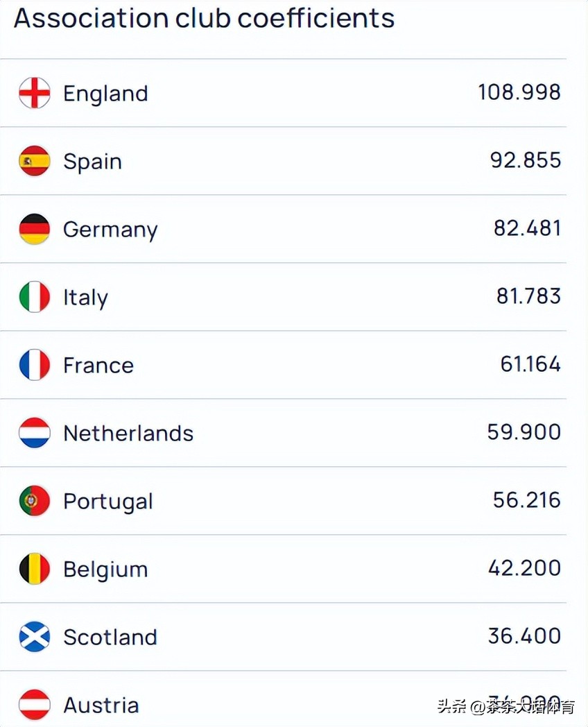Viewport: 588px width, 727px height.
Task: Click the England flag icon
Action: click(x=35, y=93)
